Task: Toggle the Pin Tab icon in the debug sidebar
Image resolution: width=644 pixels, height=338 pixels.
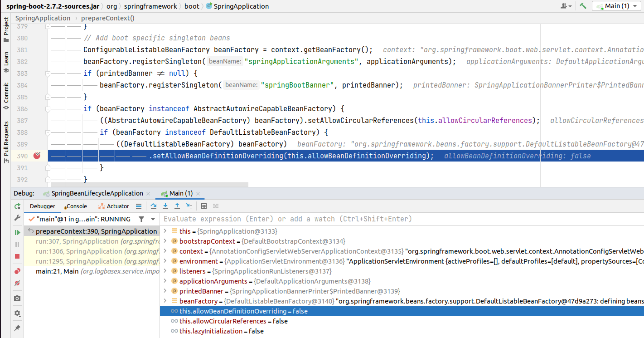Action: click(x=17, y=328)
